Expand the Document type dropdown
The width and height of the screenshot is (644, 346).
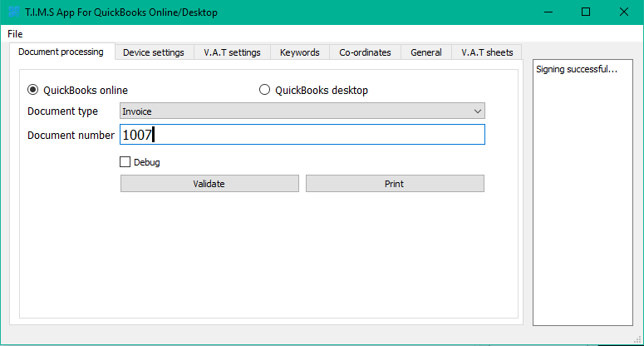[x=302, y=111]
